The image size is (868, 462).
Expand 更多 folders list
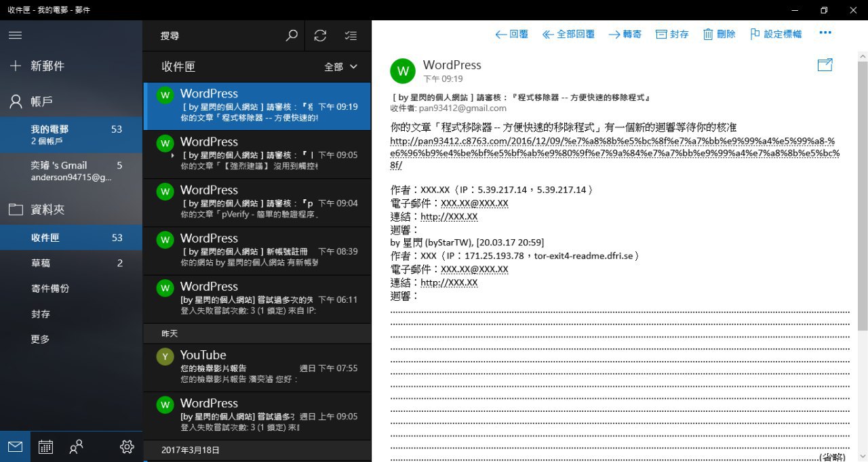tap(40, 339)
